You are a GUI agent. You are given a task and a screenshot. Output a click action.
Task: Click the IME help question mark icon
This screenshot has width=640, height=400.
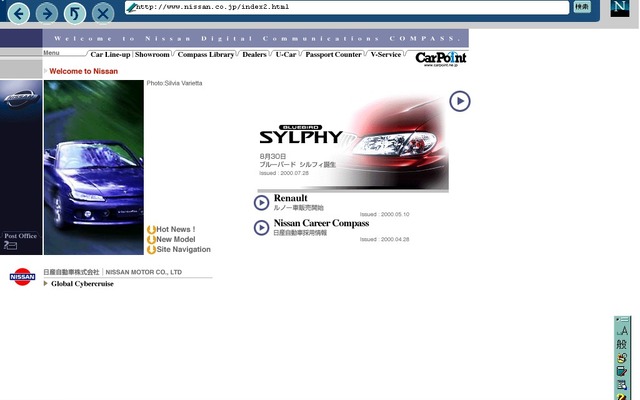pyautogui.click(x=622, y=396)
